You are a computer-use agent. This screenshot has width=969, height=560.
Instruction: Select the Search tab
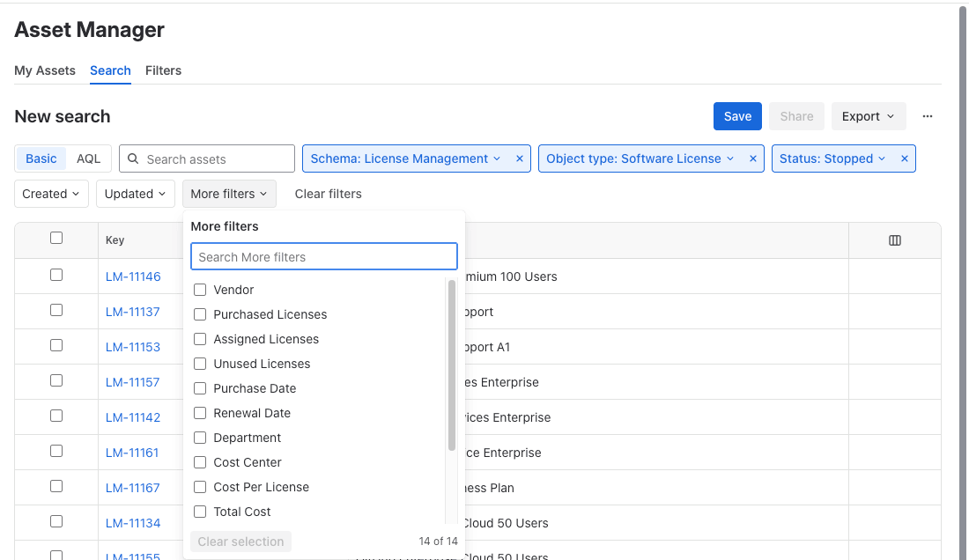[x=110, y=70]
